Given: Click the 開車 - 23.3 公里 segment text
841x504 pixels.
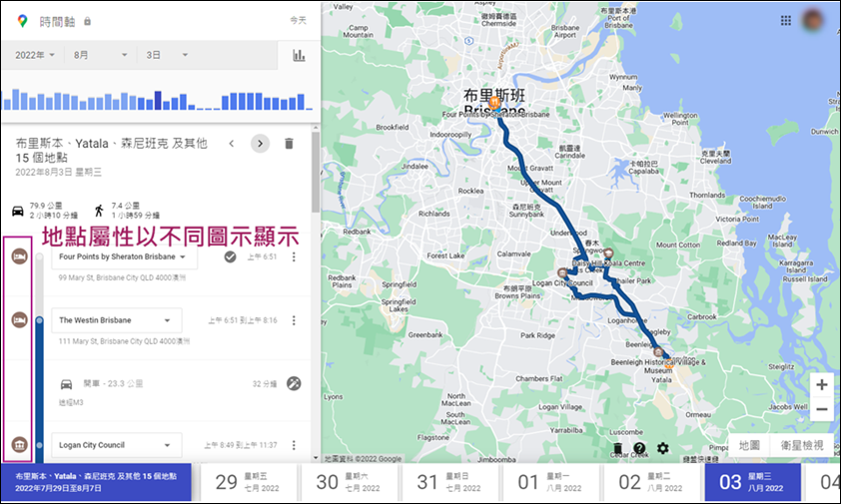Looking at the screenshot, I should pyautogui.click(x=113, y=383).
